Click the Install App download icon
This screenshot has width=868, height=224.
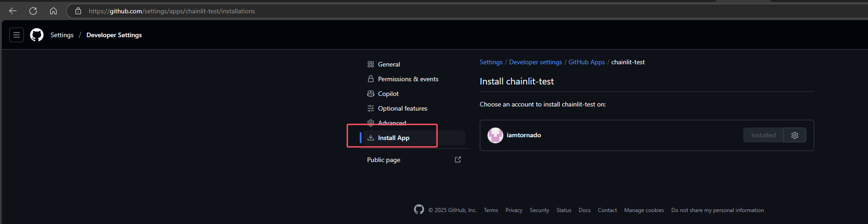pos(371,138)
